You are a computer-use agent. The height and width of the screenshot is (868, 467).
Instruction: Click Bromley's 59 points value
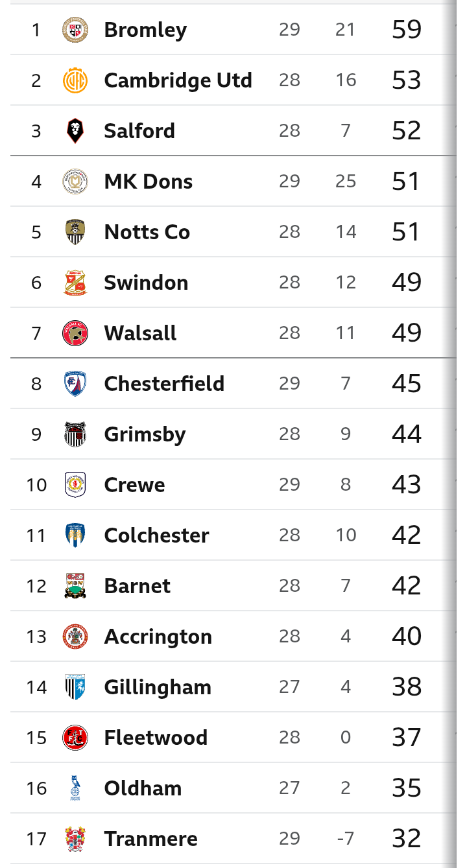(407, 30)
